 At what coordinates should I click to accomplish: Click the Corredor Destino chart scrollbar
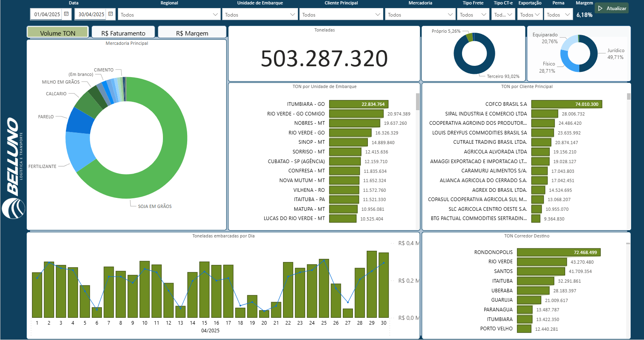[628, 243]
